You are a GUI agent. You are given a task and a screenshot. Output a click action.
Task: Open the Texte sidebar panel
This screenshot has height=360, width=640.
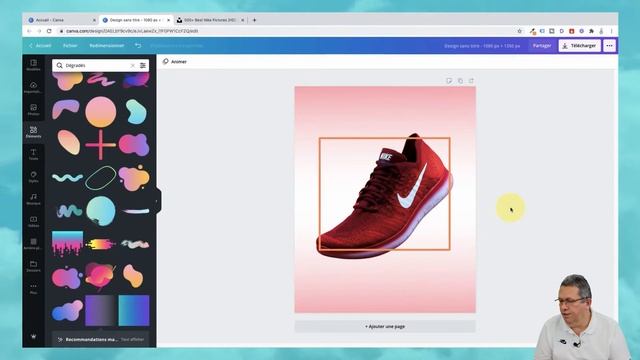coord(33,154)
